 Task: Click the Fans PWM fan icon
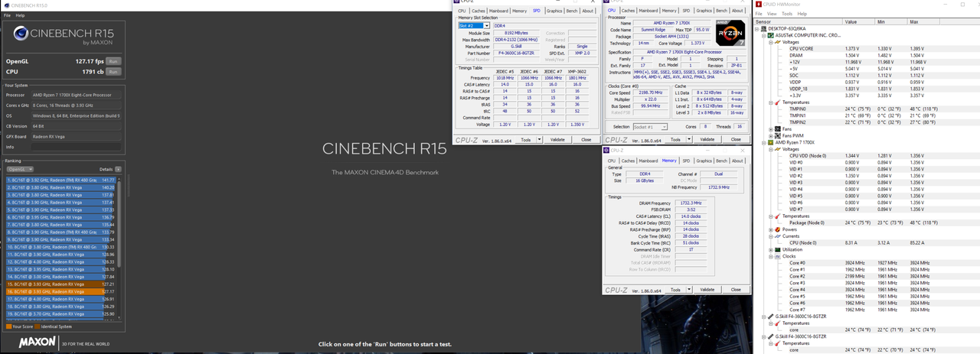click(x=777, y=135)
